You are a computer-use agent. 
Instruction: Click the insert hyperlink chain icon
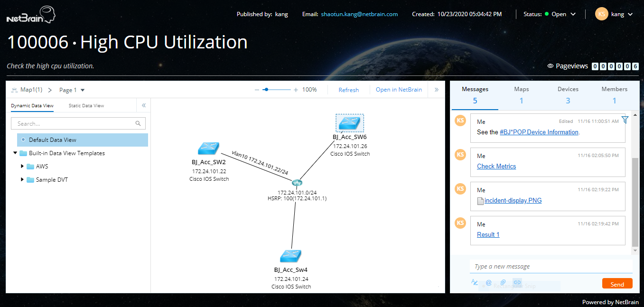point(517,282)
